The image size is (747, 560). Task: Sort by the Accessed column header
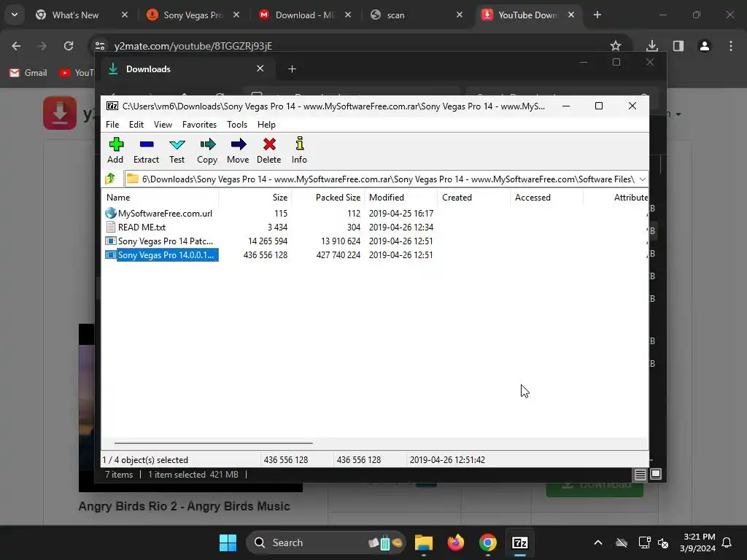click(547, 197)
